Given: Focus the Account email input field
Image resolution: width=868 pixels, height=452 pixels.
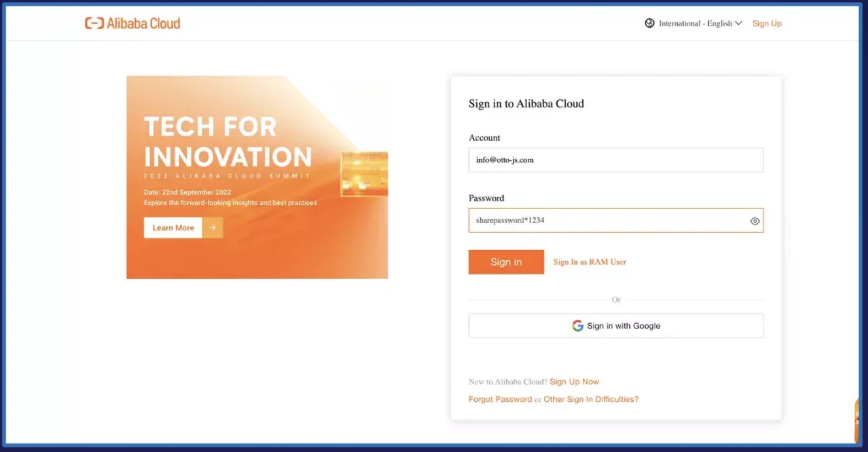Looking at the screenshot, I should pyautogui.click(x=615, y=160).
